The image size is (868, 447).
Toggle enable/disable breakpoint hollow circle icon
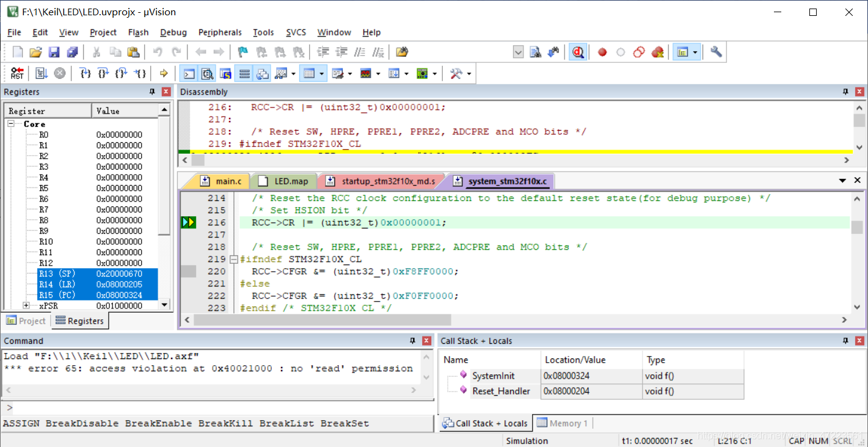tap(621, 53)
